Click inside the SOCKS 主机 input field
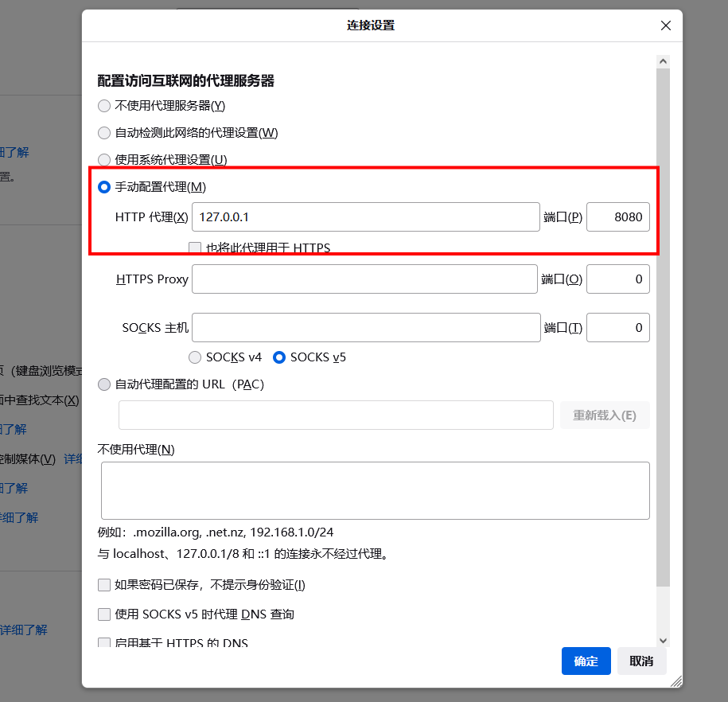 point(366,327)
